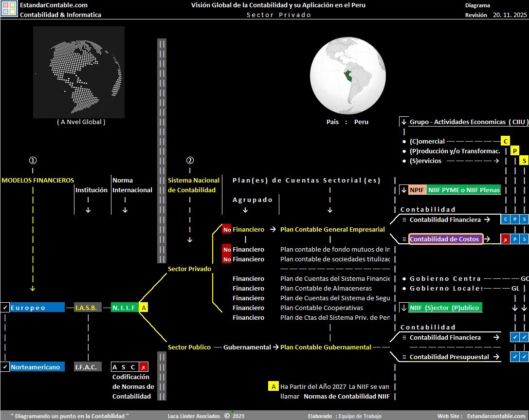Click the purple Contabilidad de Costos button
Image resolution: width=529 pixels, height=420 pixels.
click(x=446, y=239)
